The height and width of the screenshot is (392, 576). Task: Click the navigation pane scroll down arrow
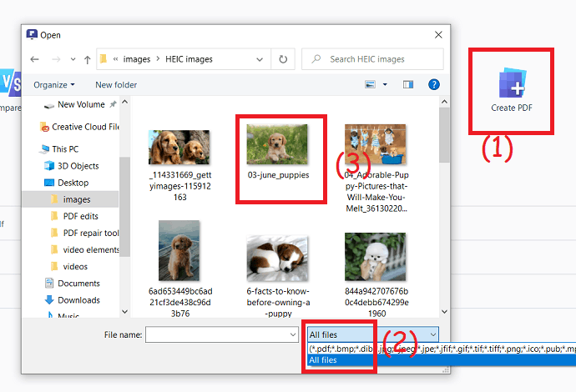tap(125, 312)
